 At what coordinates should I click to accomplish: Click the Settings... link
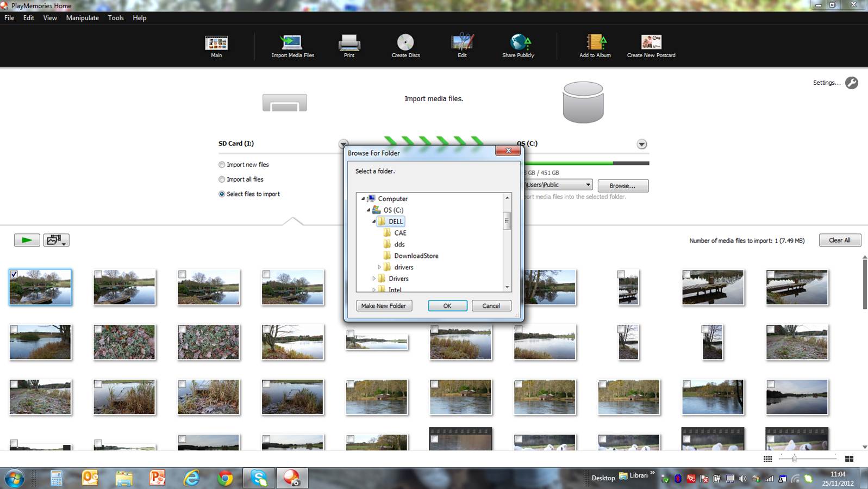tap(827, 83)
